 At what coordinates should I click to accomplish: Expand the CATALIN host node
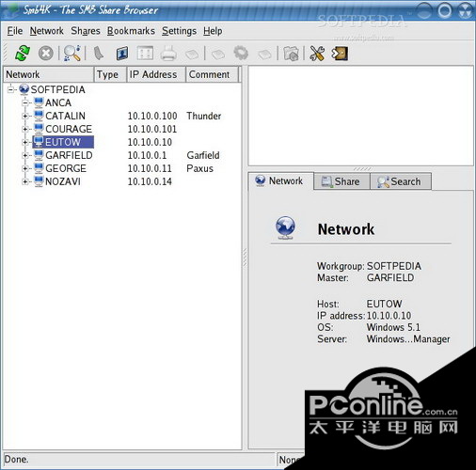pos(25,116)
